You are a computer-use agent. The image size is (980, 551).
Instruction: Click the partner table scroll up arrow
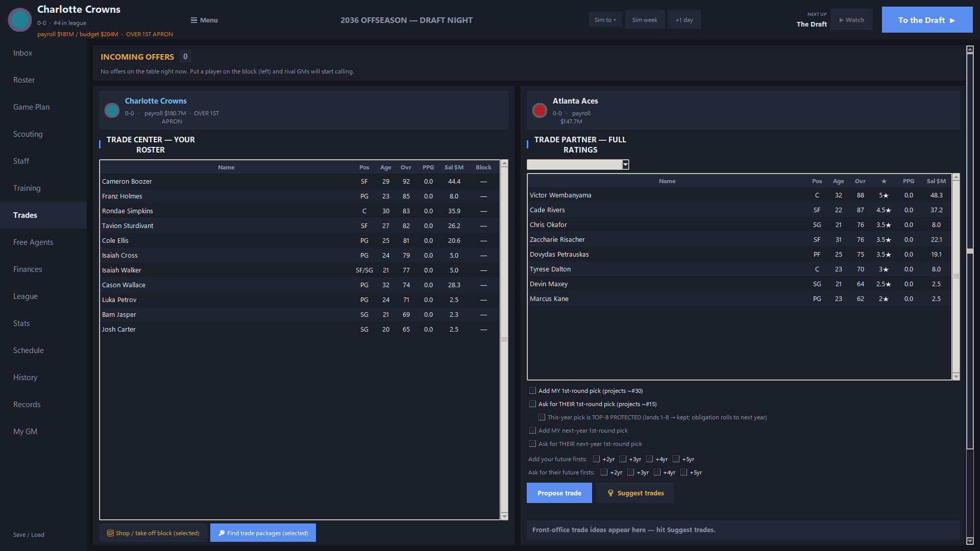click(956, 177)
